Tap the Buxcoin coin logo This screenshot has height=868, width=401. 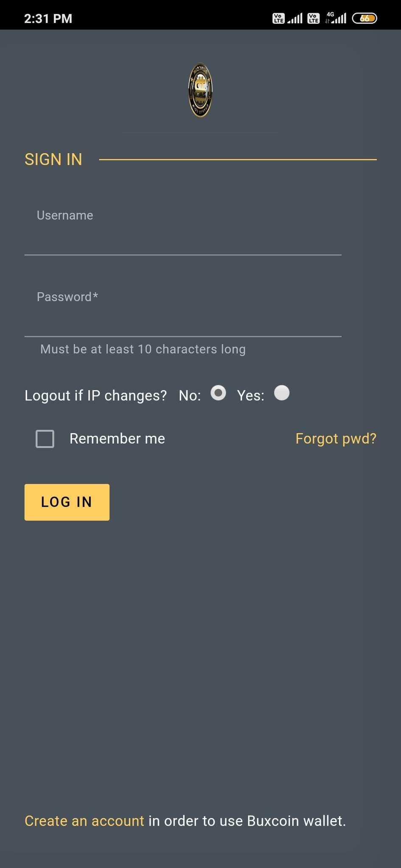pos(200,90)
